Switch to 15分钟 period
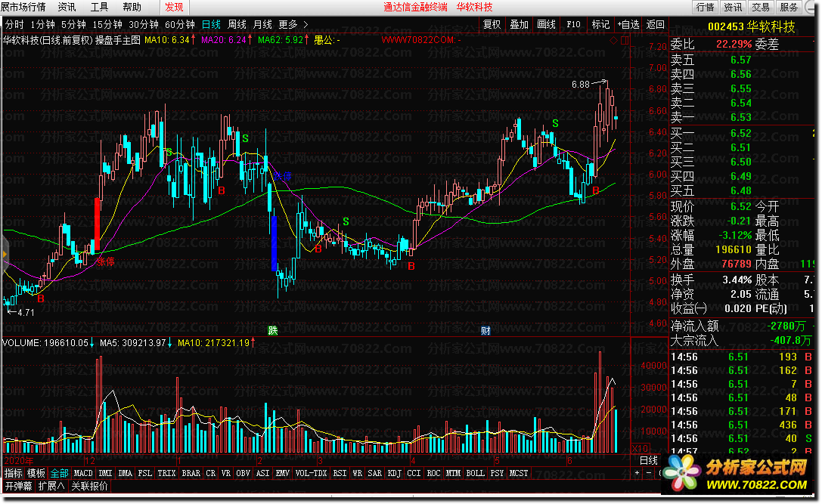822x504 pixels. (107, 25)
